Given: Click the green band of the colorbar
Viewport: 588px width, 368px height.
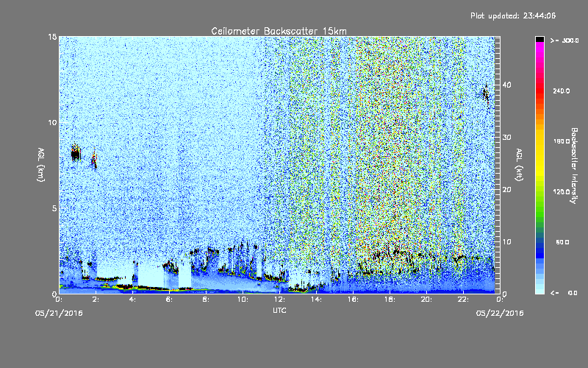Looking at the screenshot, I should 539,205.
